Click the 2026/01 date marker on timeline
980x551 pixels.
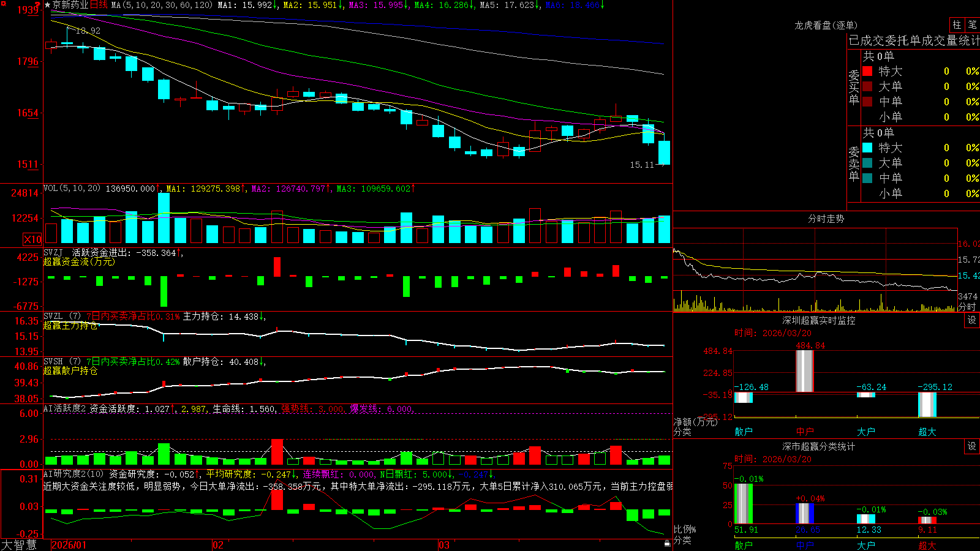69,545
